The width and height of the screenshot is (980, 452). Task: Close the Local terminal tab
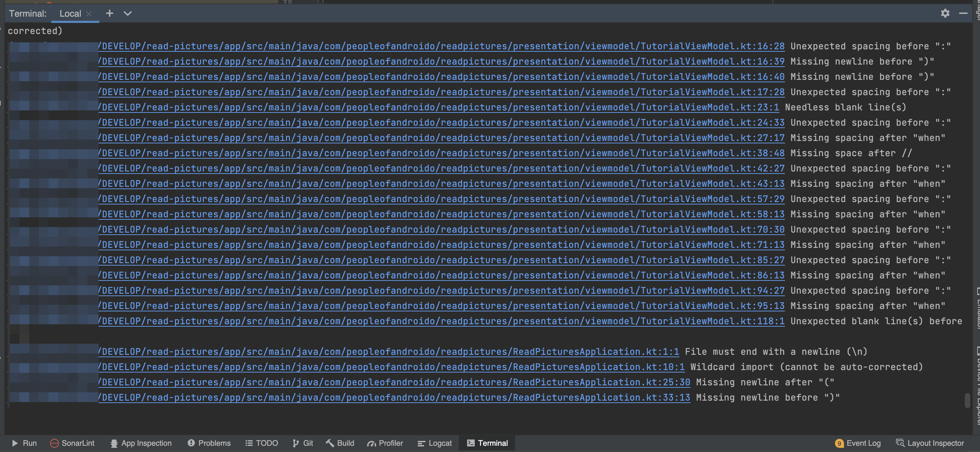click(88, 14)
